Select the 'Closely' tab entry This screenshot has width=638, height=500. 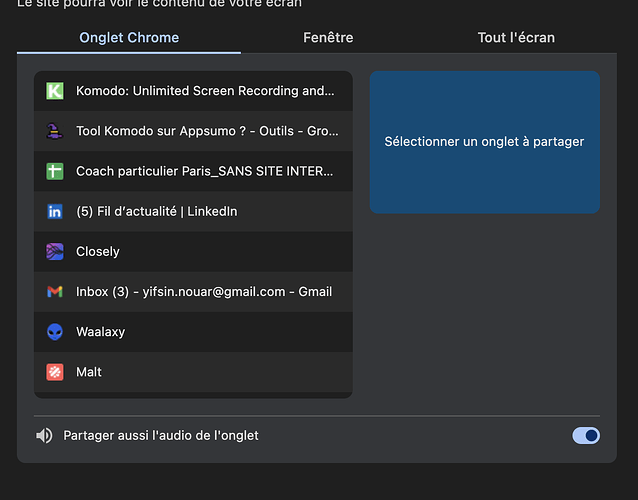click(x=193, y=251)
